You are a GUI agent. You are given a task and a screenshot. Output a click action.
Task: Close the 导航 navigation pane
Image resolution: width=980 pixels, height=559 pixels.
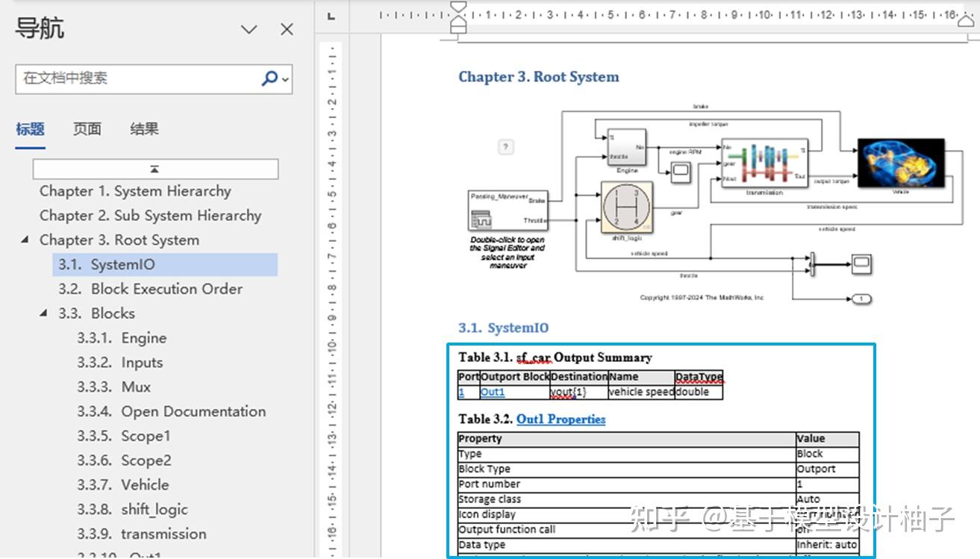point(286,29)
